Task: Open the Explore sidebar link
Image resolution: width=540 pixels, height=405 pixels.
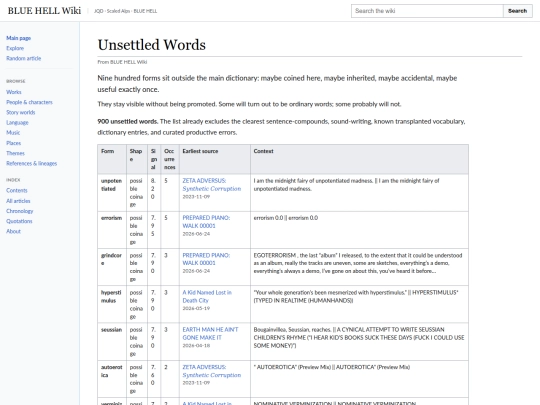Action: [x=15, y=48]
